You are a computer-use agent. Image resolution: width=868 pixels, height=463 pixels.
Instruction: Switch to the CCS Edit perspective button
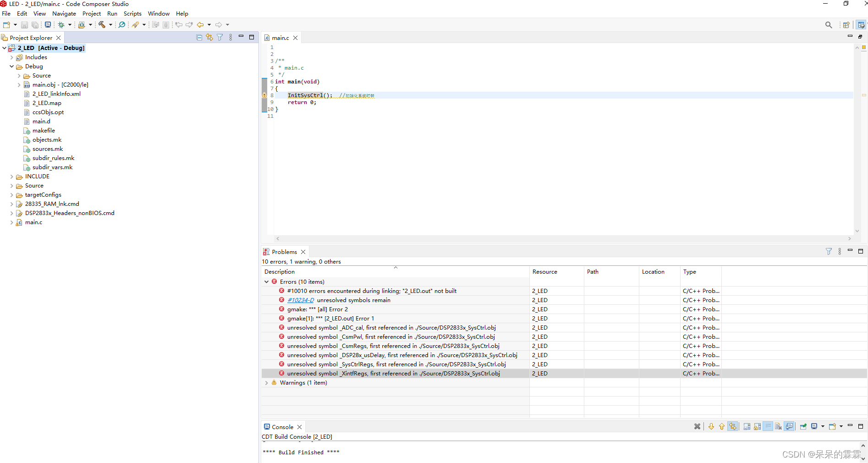pyautogui.click(x=861, y=25)
